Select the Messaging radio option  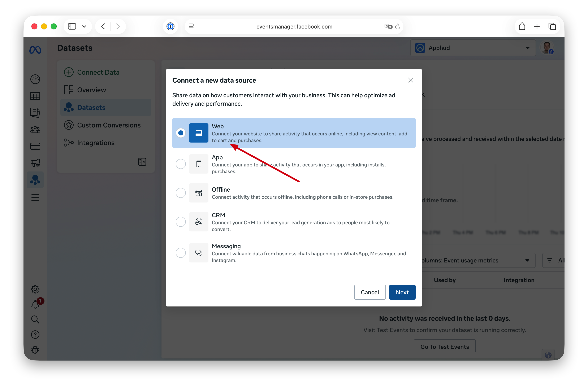tap(181, 253)
